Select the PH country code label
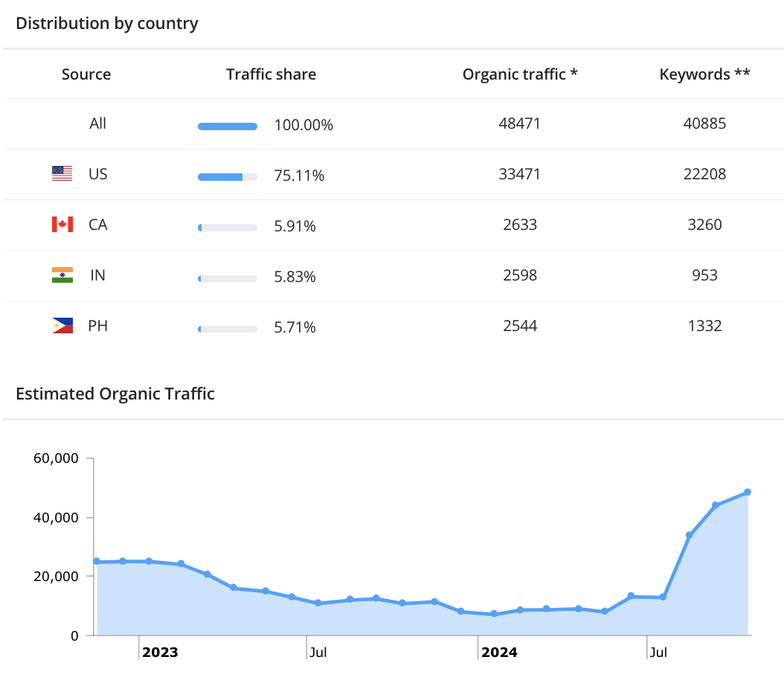Viewport: 784px width, 683px height. [x=97, y=326]
